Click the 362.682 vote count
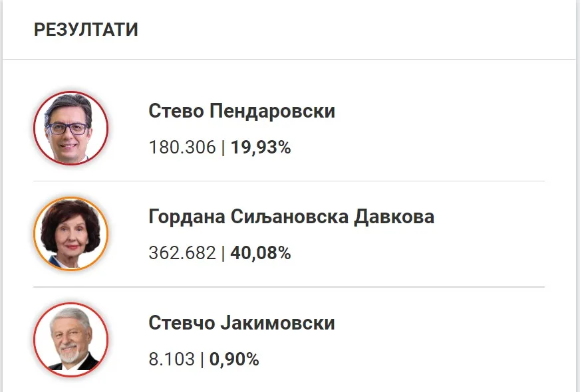The width and height of the screenshot is (580, 392). tap(182, 253)
